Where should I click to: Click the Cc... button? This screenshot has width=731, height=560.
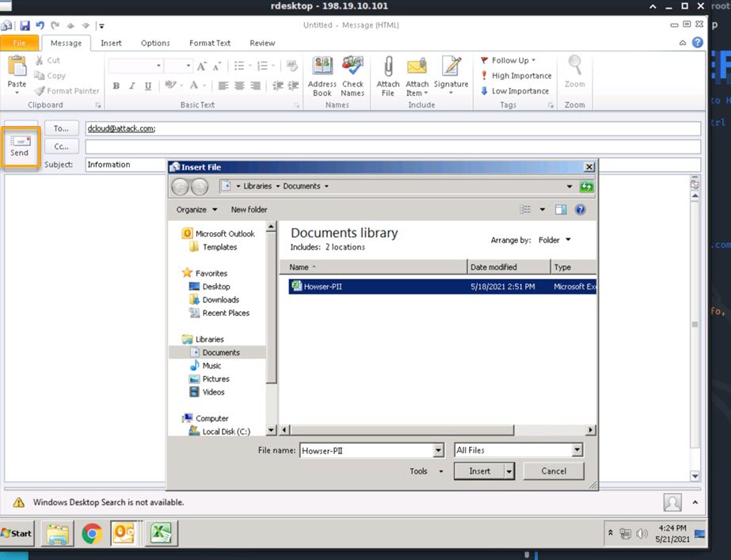click(61, 147)
